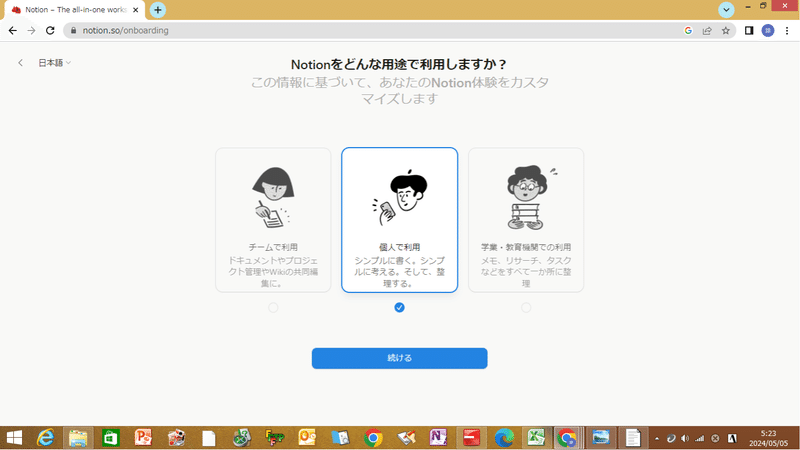800x450 pixels.
Task: Toggle the checked radio under 個人で利用
Action: click(399, 307)
